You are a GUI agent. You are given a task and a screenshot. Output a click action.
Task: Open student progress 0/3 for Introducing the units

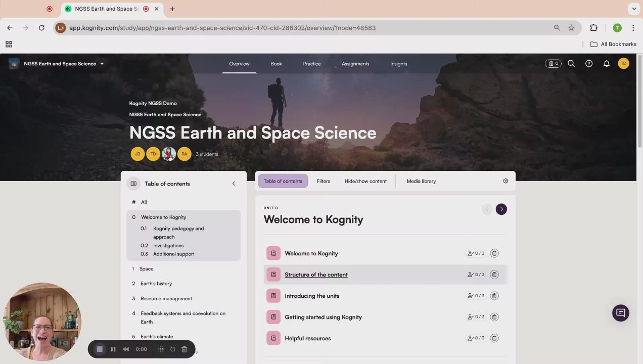point(476,296)
